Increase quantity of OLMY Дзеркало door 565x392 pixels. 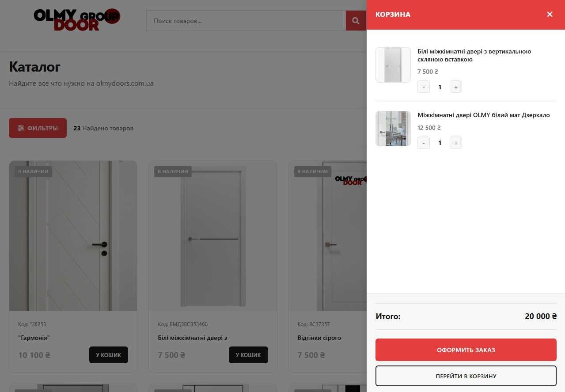pos(456,143)
